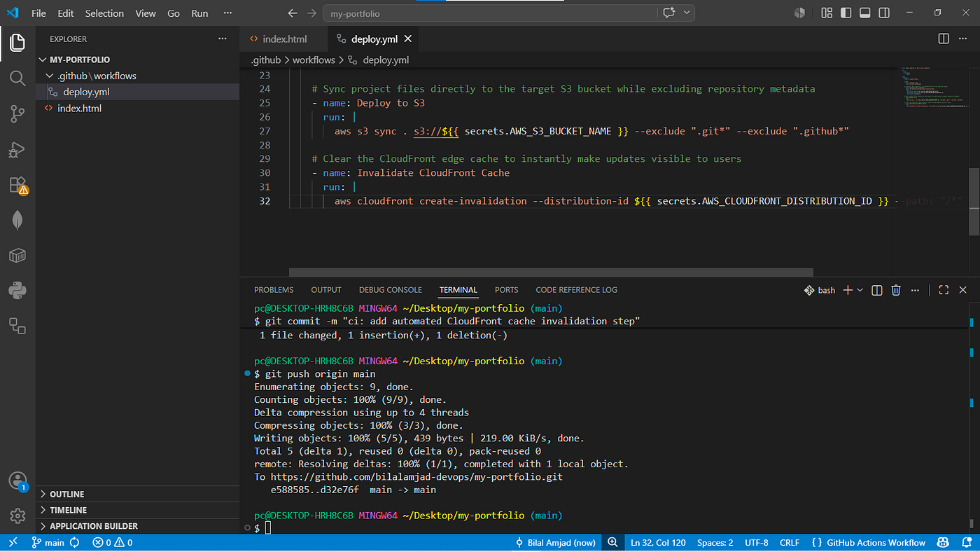Open editor More Actions ellipsis beside the split icon
The image size is (980, 552).
pos(963,39)
